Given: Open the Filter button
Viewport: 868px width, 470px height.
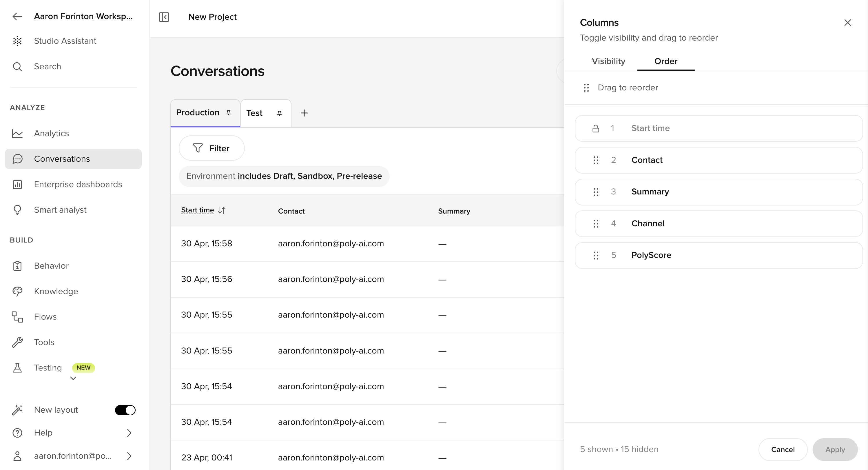Looking at the screenshot, I should pos(211,148).
